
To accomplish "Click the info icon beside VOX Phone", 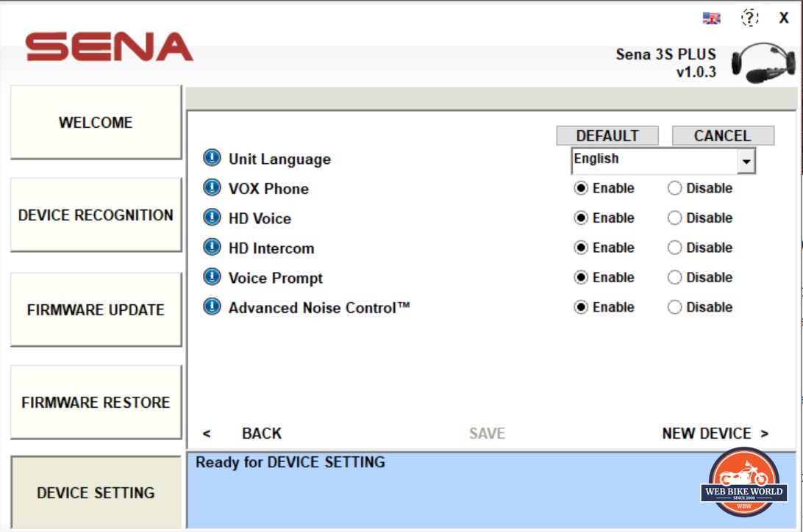I will tap(212, 188).
